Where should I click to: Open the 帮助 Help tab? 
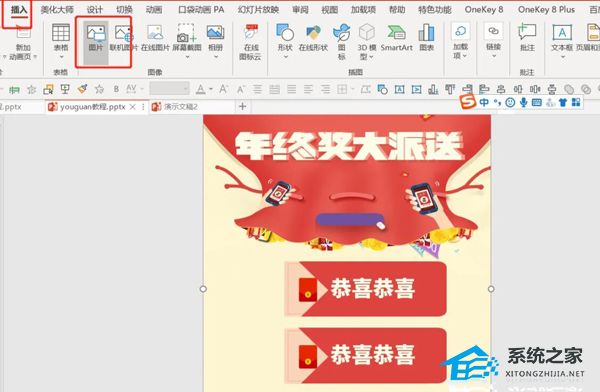pos(397,10)
